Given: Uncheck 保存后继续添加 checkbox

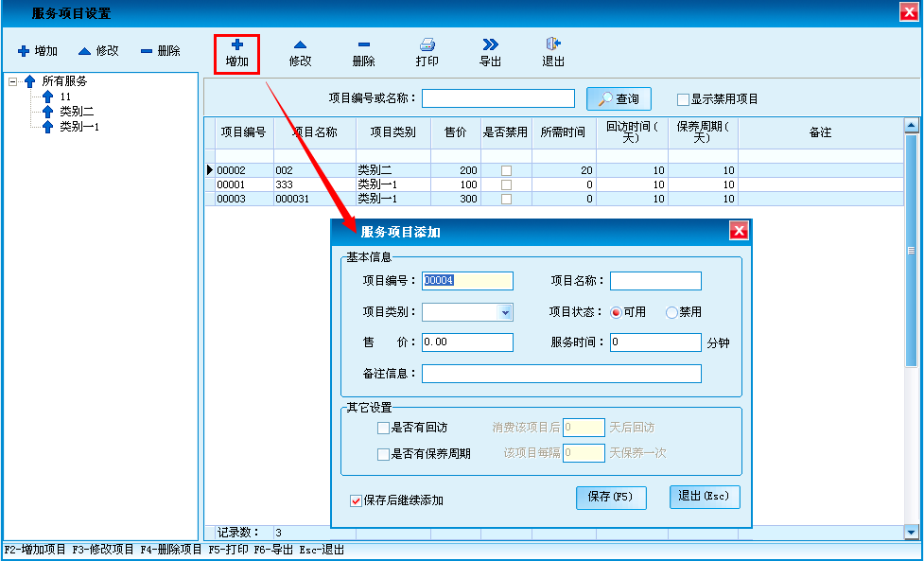Looking at the screenshot, I should (356, 500).
